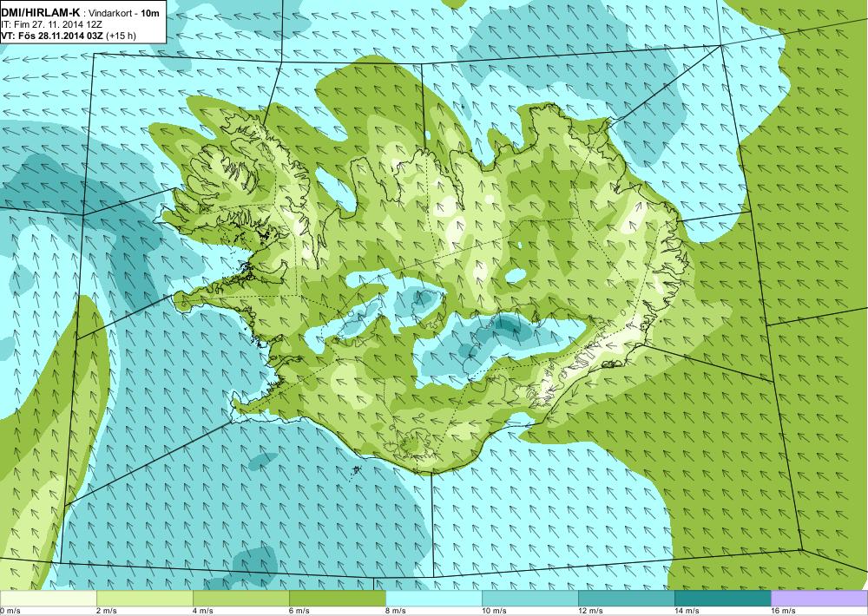Click the '4 m/s' legend label
Viewport: 868px width, 616px height.
203,611
